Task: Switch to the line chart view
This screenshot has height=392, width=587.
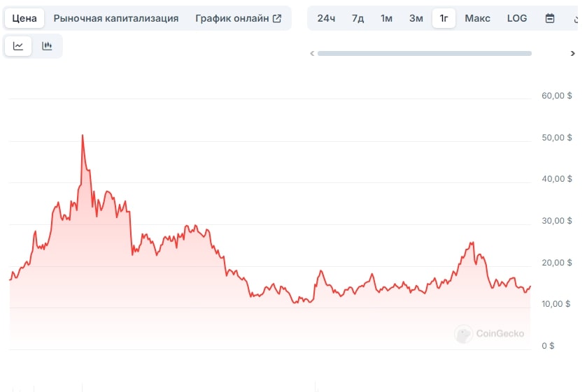Action: click(18, 46)
